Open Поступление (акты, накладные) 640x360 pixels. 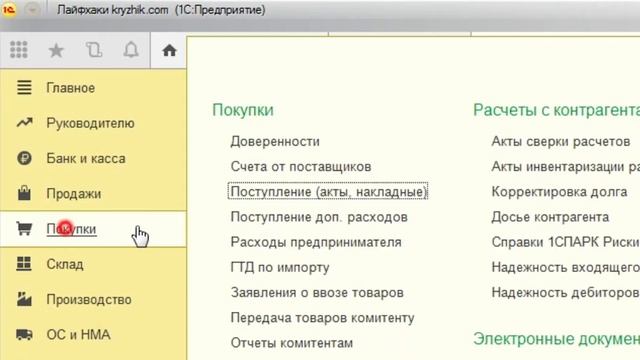(x=328, y=191)
